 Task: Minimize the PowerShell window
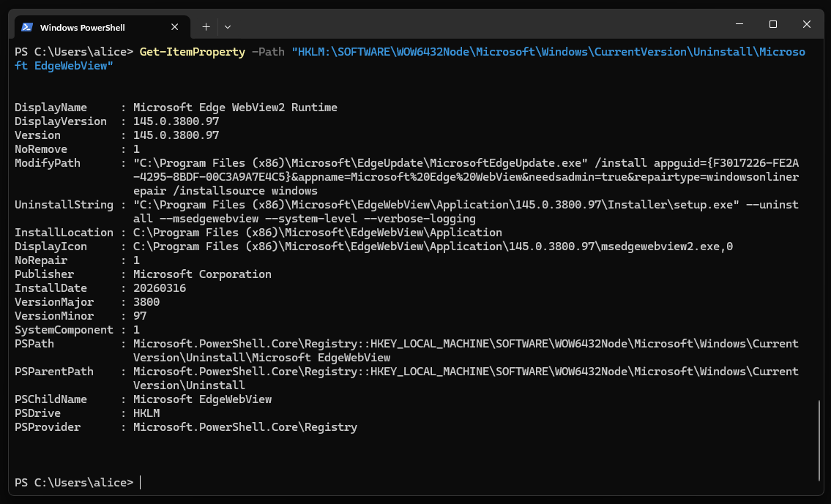(x=739, y=24)
